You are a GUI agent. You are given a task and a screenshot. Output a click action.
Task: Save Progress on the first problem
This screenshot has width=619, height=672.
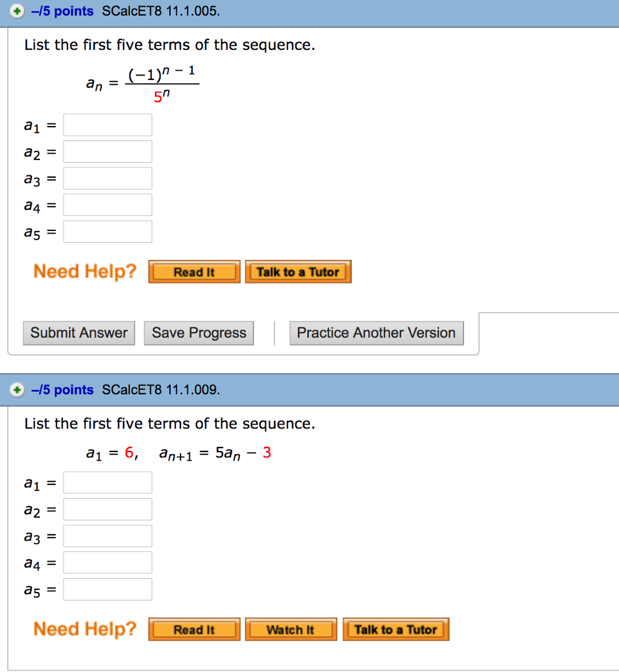click(198, 333)
